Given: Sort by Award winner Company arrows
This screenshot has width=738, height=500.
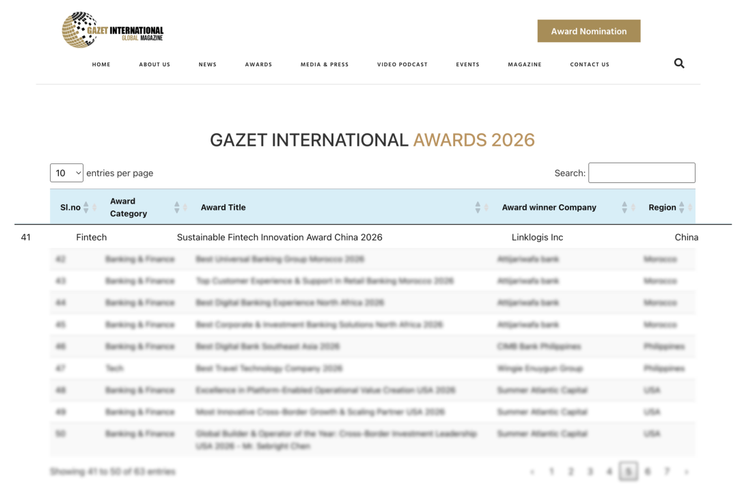Looking at the screenshot, I should [x=625, y=207].
